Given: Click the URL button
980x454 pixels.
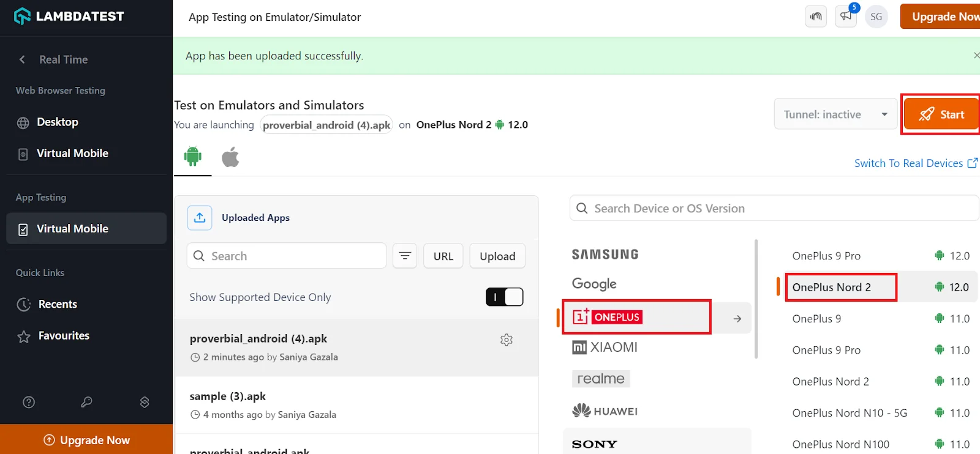Looking at the screenshot, I should [x=443, y=256].
